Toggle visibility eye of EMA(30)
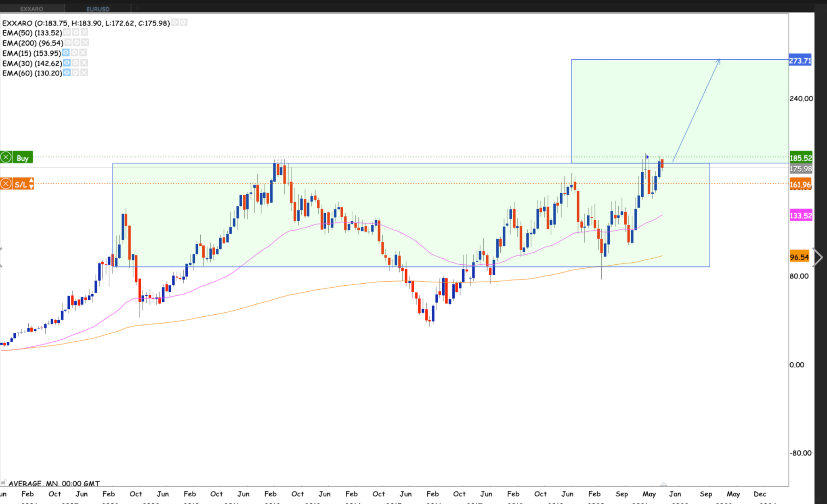This screenshot has height=504, width=827. tap(67, 63)
